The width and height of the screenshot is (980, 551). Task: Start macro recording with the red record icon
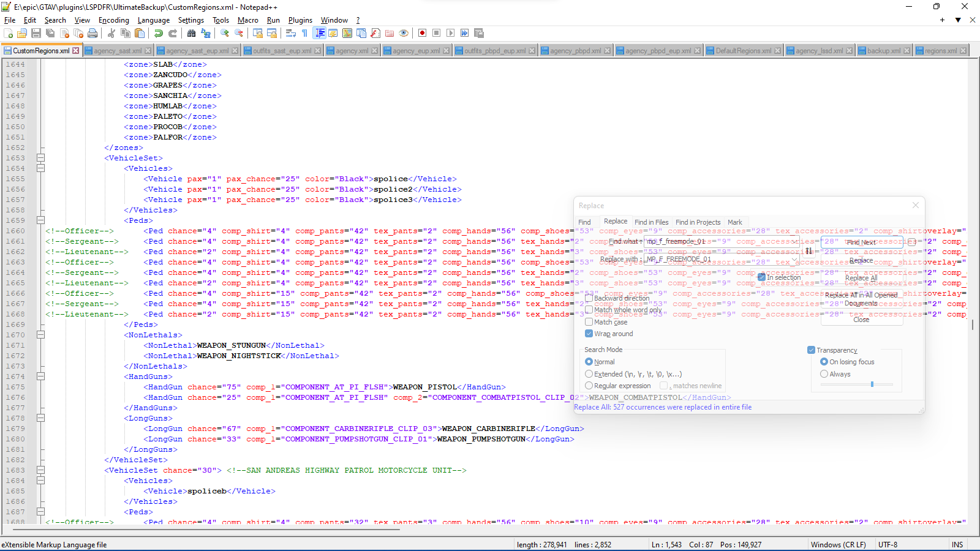click(422, 33)
